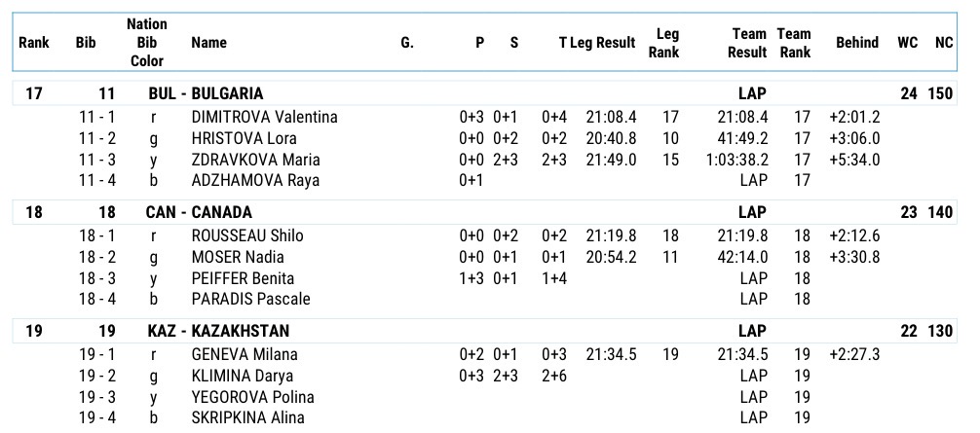Open athlete HRISTOVA Lora
Image resolution: width=980 pixels, height=433 pixels.
click(x=244, y=139)
